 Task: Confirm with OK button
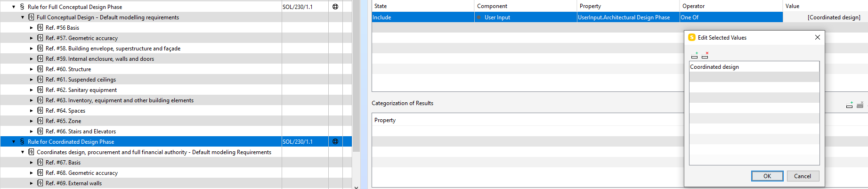click(x=767, y=176)
